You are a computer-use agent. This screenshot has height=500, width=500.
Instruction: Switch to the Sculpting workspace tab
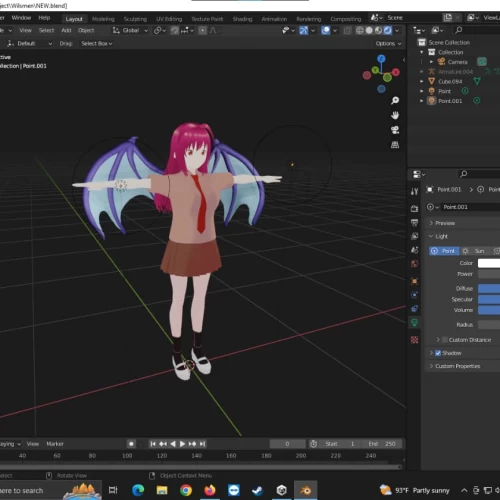[135, 19]
